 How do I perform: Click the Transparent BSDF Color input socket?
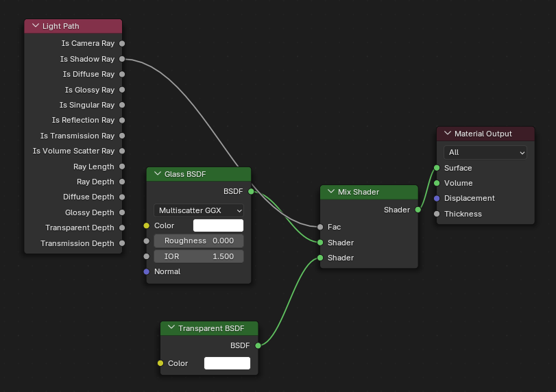point(160,363)
